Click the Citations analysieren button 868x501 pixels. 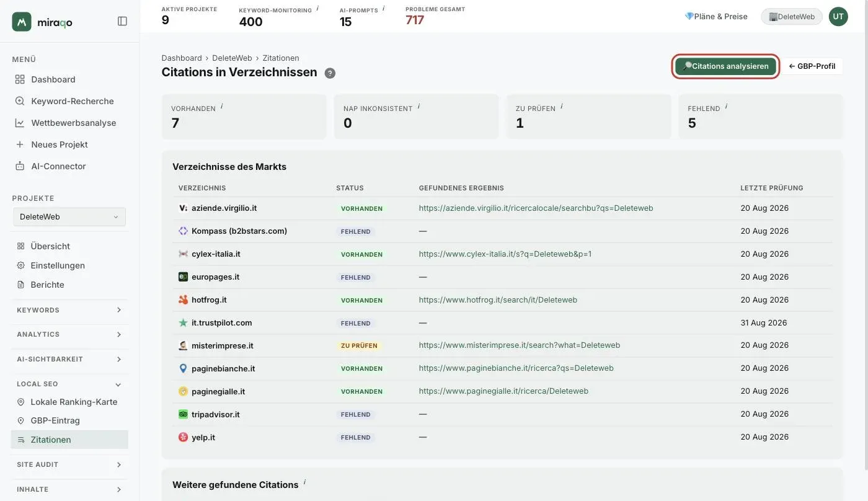[x=725, y=66]
